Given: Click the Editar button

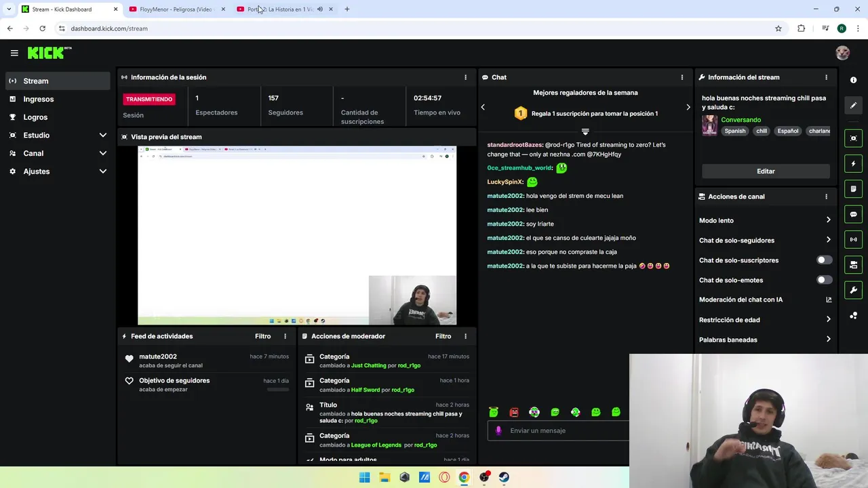Looking at the screenshot, I should [x=766, y=171].
